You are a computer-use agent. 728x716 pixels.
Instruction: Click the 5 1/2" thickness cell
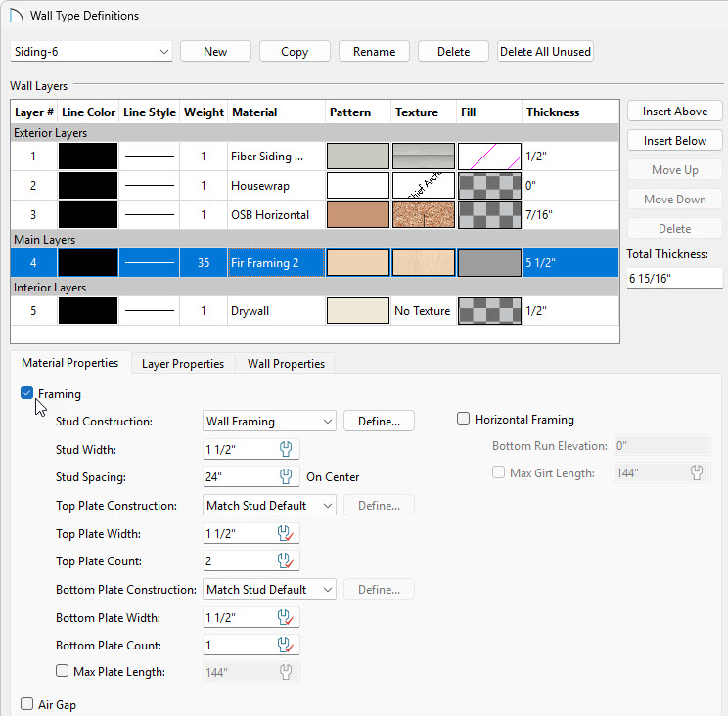(570, 263)
